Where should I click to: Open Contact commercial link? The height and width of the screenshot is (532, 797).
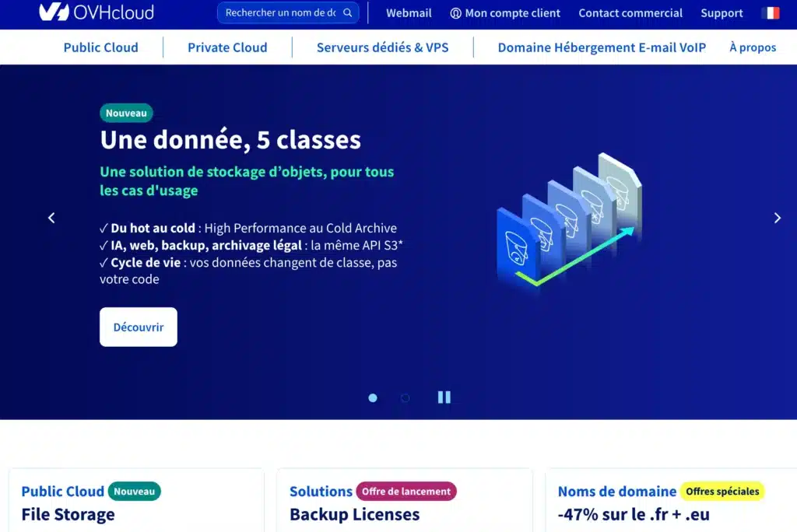[x=630, y=13]
